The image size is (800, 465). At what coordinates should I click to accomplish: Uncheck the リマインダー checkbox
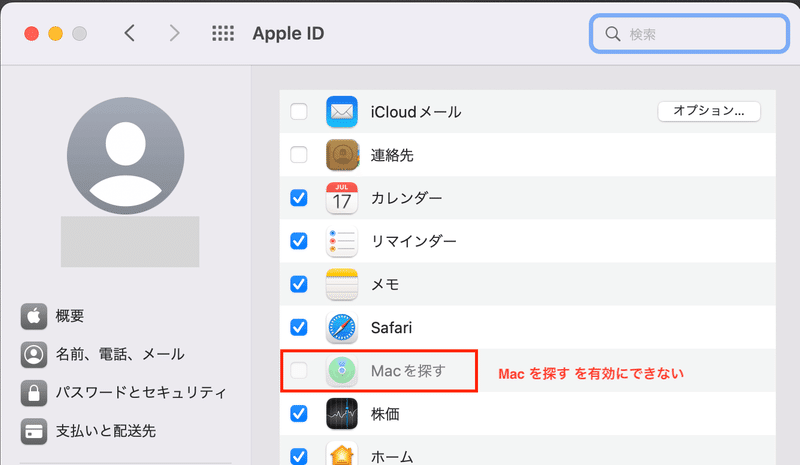tap(298, 240)
